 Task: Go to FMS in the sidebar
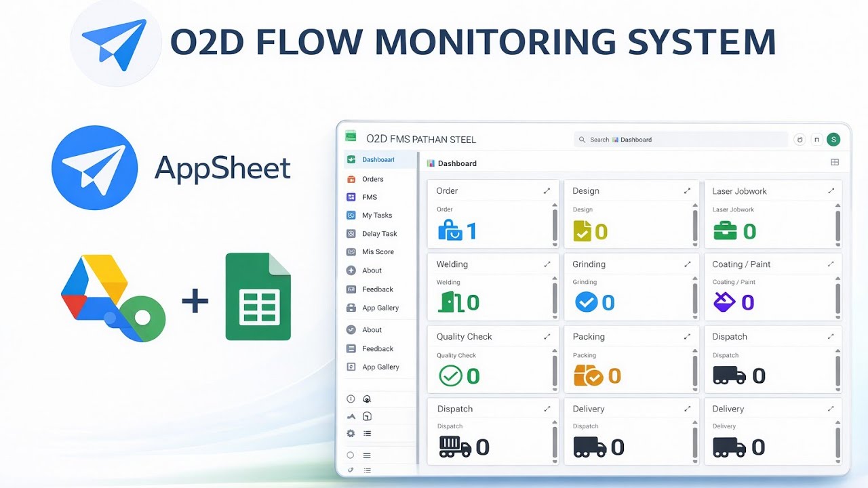pos(380,197)
